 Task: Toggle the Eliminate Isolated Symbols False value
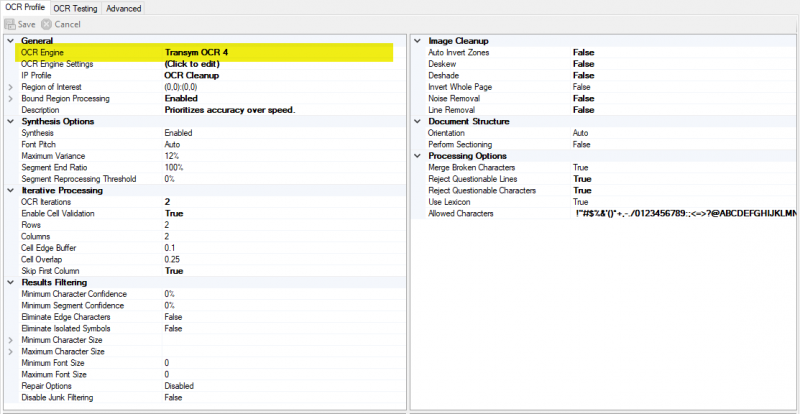(173, 328)
